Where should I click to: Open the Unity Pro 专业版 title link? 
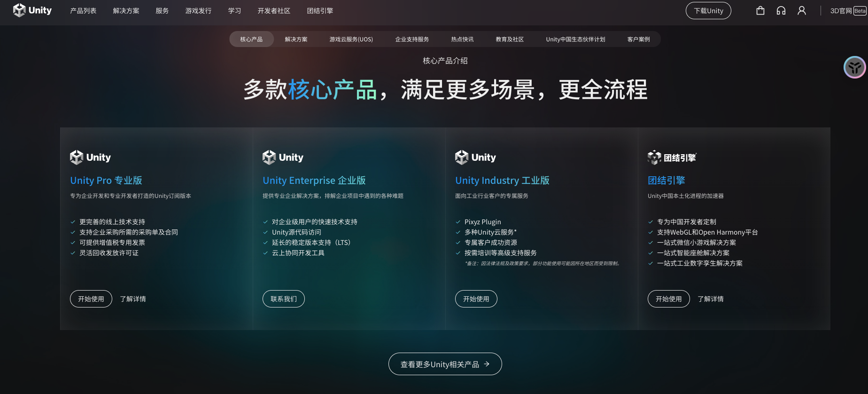click(x=106, y=181)
